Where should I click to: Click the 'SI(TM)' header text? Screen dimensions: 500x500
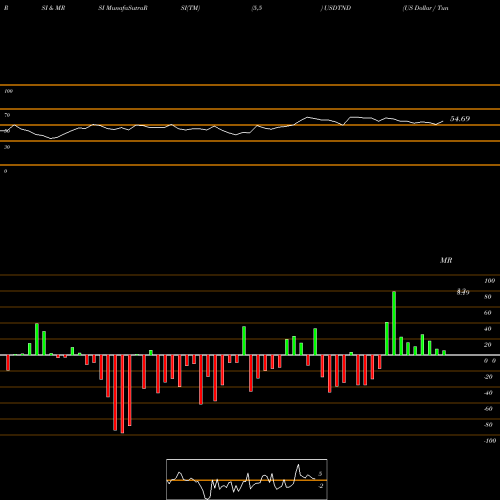(190, 8)
